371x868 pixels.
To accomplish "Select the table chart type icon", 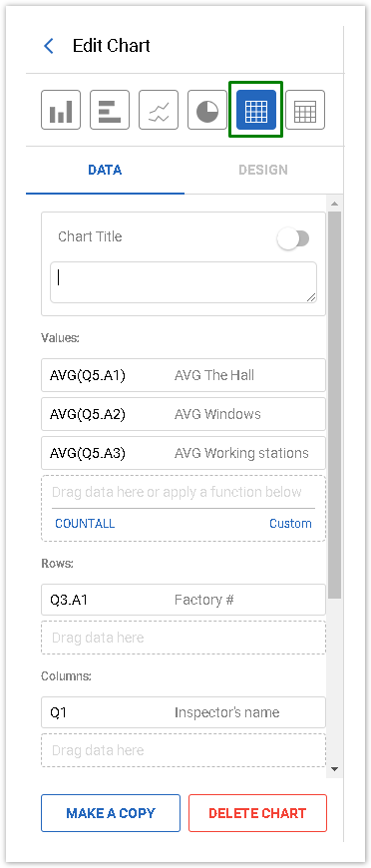I will pos(305,110).
